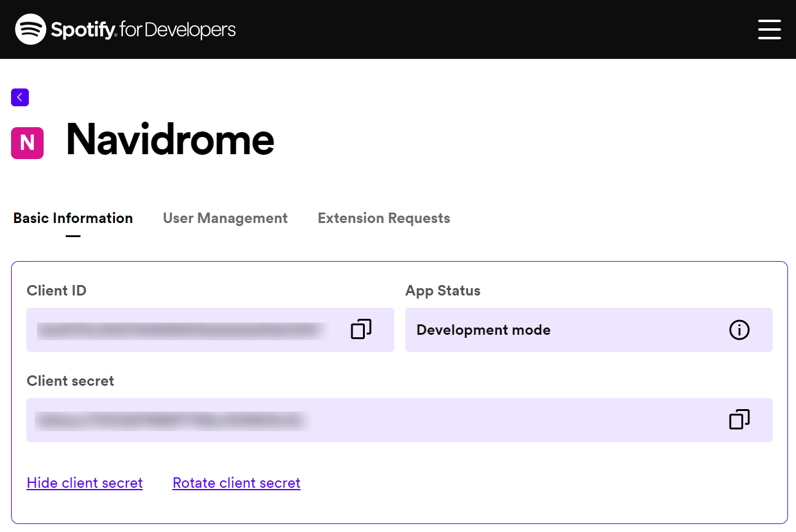
Task: Click the Spotify circular logo icon
Action: (x=31, y=29)
